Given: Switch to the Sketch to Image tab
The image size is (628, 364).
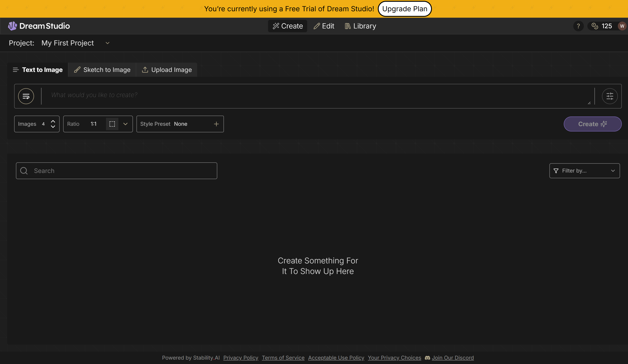Looking at the screenshot, I should (102, 70).
